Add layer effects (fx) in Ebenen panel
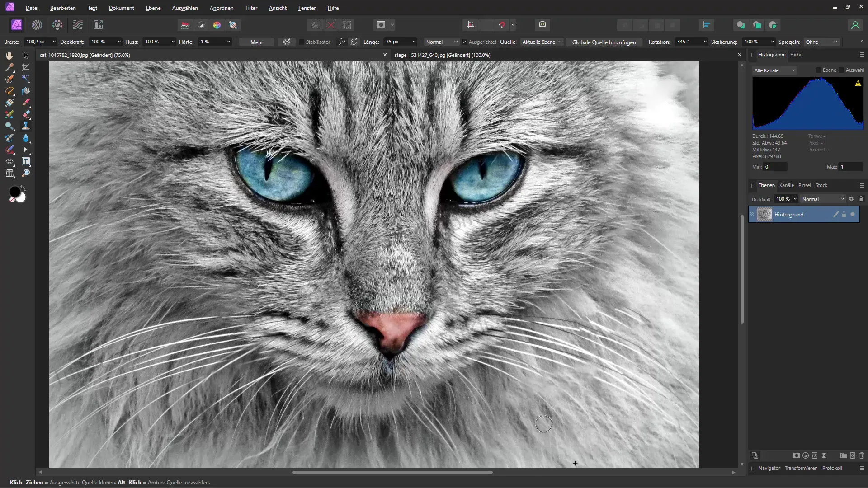Screen dimensions: 868x488 [815, 455]
